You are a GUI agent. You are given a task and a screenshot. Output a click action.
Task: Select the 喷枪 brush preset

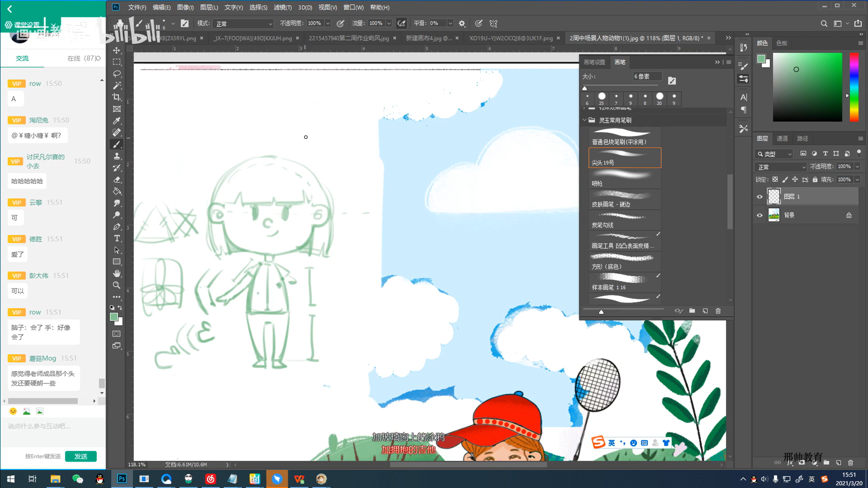click(625, 179)
